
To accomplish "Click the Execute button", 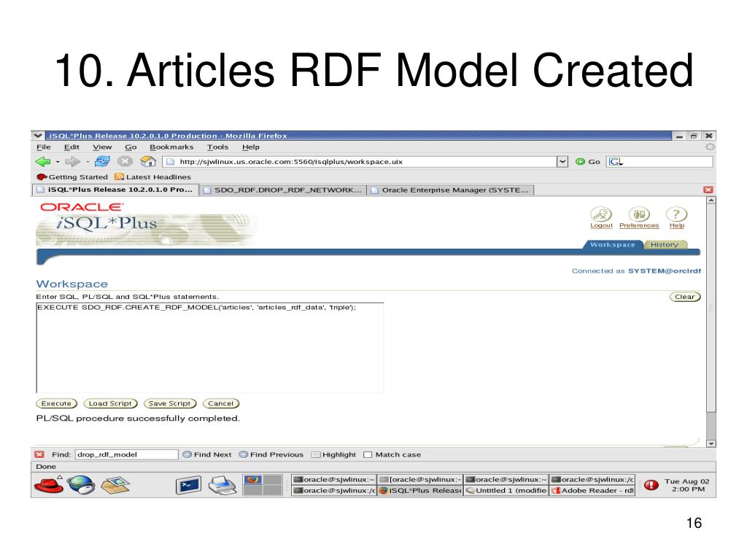I will tap(56, 403).
